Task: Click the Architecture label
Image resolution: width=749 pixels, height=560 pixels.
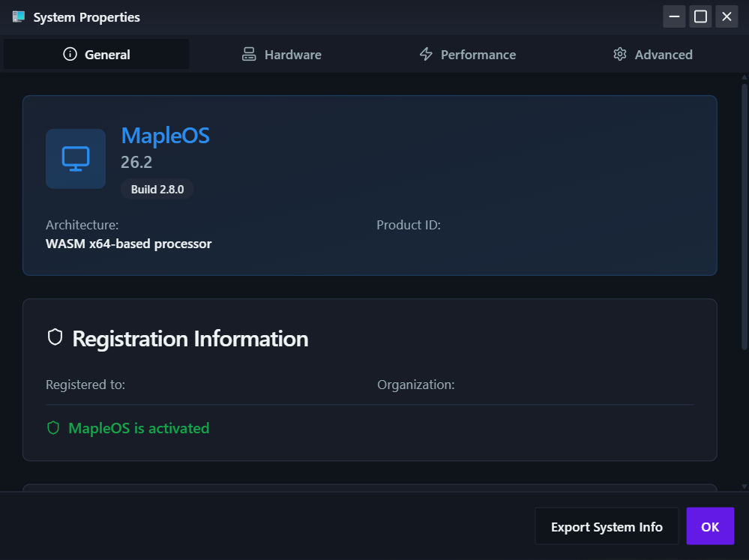Action: click(82, 225)
